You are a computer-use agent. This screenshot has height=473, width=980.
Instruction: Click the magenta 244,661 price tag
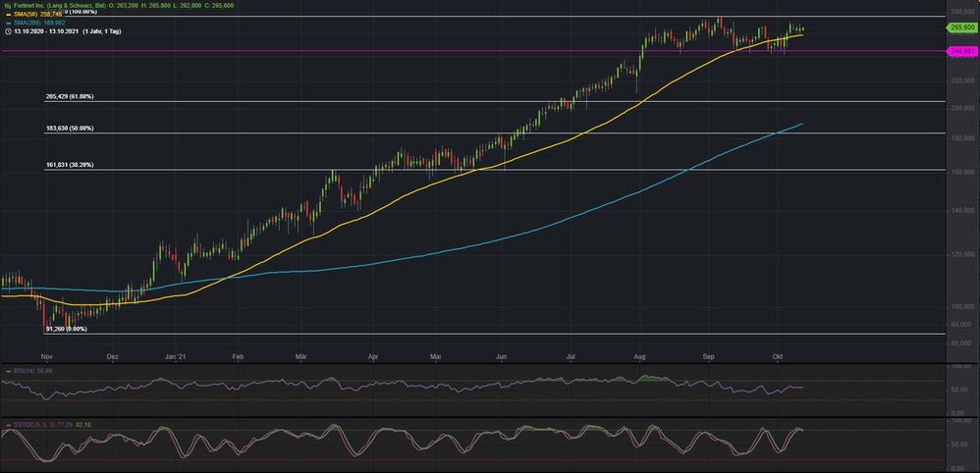pyautogui.click(x=961, y=50)
